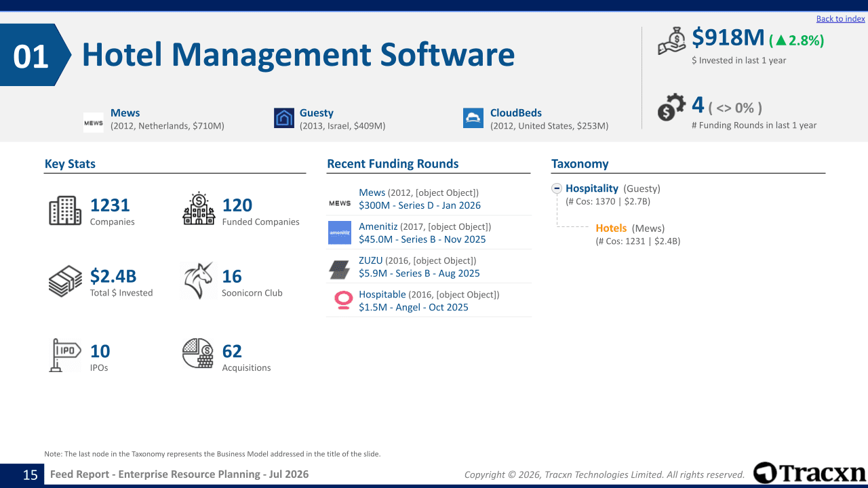This screenshot has width=868, height=488.
Task: Open the Mews company link in header
Action: [x=125, y=113]
